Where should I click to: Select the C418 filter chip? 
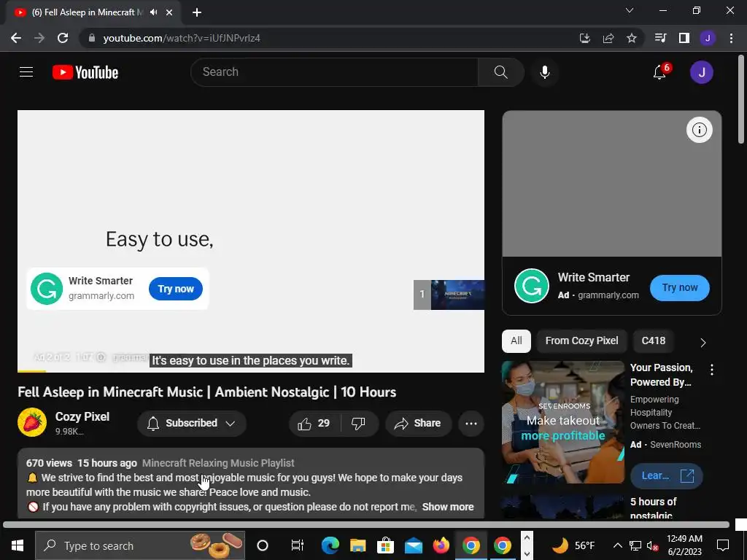(653, 341)
